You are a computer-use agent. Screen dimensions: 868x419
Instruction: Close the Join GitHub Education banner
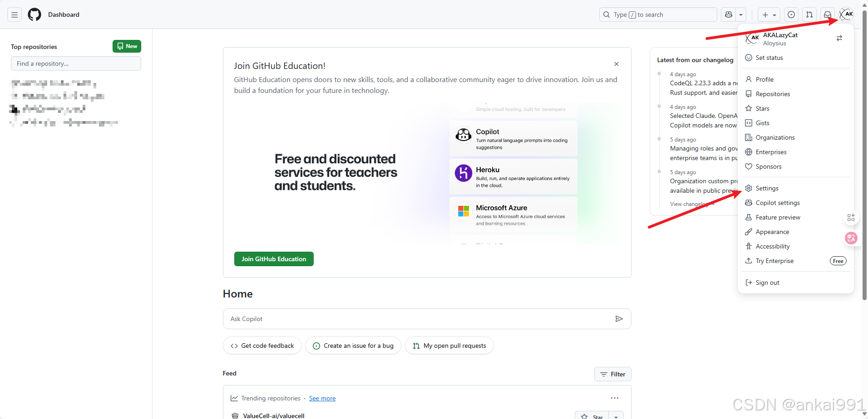coord(616,64)
